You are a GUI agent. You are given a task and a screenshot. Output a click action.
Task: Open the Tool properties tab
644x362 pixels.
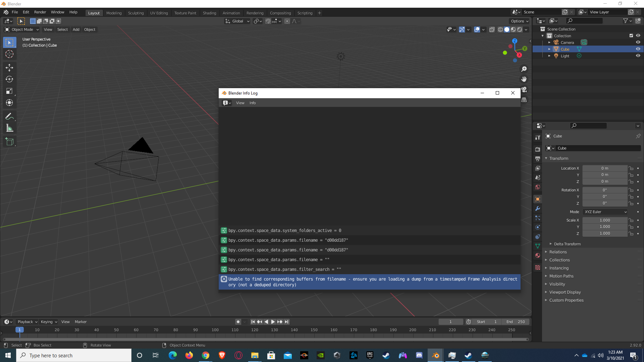pos(538,137)
